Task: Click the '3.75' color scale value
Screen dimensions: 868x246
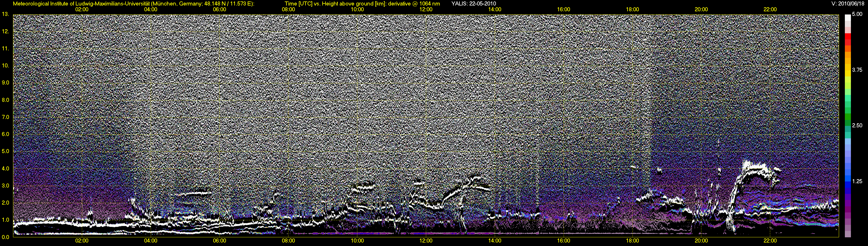Action: click(x=857, y=70)
